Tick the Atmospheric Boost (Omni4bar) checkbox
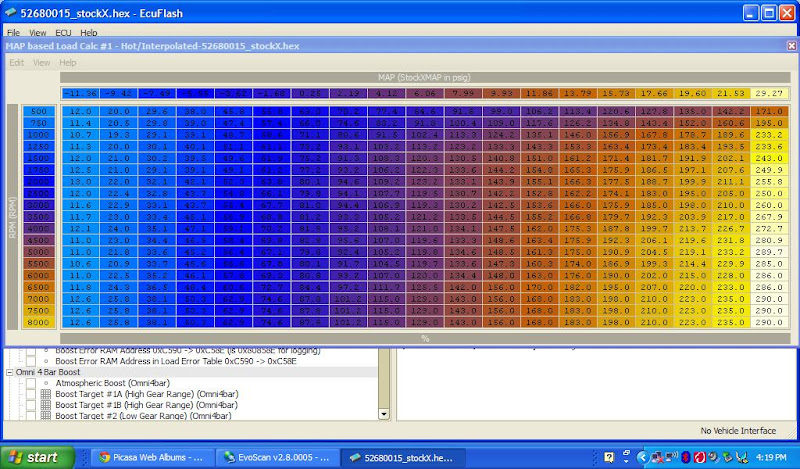 [31, 383]
